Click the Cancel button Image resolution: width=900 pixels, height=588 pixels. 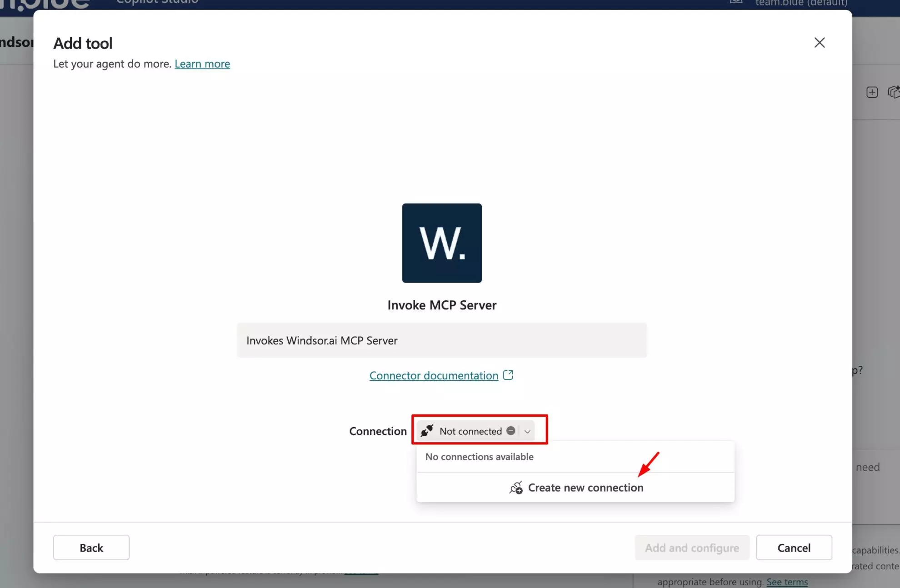[794, 548]
